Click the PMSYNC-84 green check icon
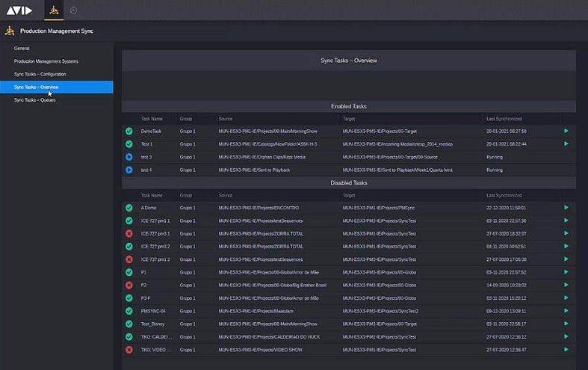 click(x=129, y=311)
